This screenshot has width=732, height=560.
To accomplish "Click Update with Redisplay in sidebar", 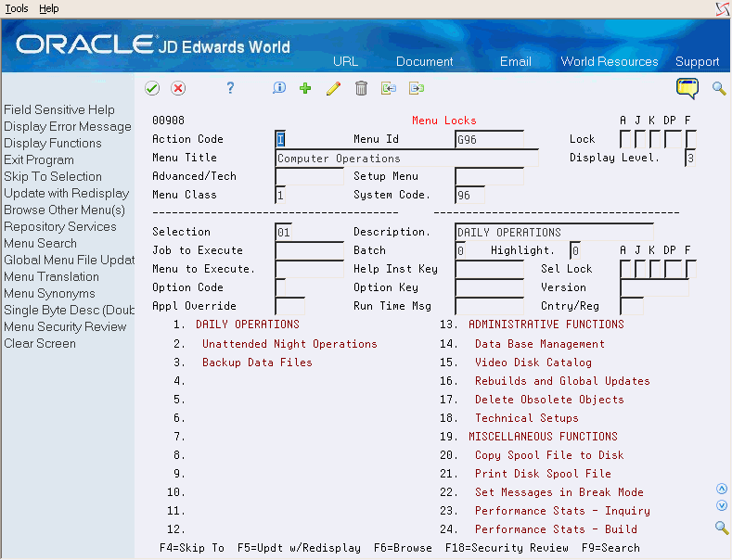I will pos(67,193).
